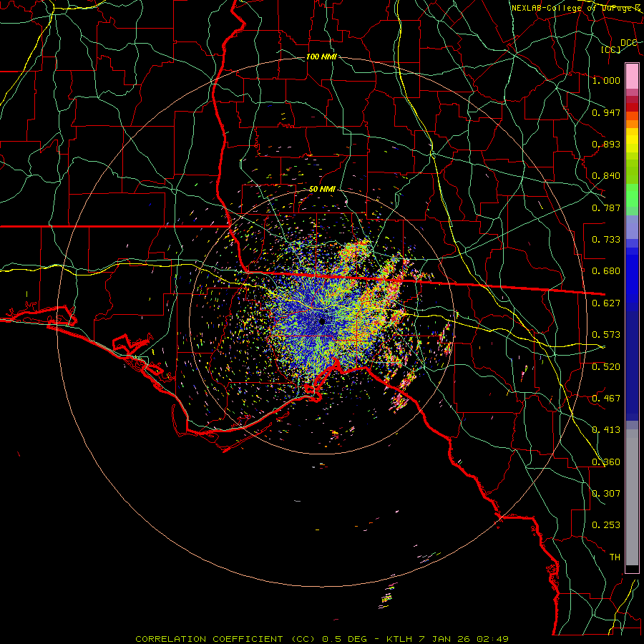The image size is (644, 644).
Task: Select the 0.893 color scale value
Action: pyautogui.click(x=606, y=144)
